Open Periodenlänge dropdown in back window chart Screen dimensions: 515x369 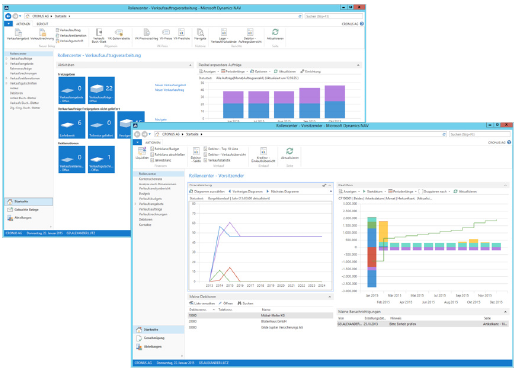click(x=234, y=71)
